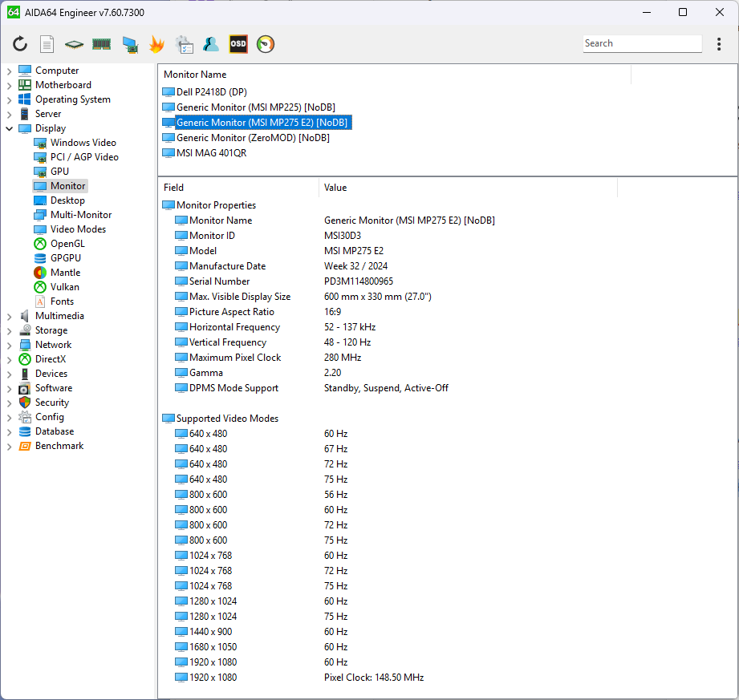Expand the Software tree node
Image resolution: width=739 pixels, height=700 pixels.
pyautogui.click(x=9, y=389)
